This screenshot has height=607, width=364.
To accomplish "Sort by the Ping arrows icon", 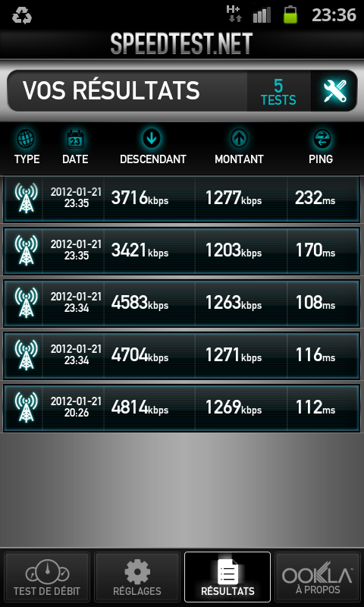I will 321,138.
